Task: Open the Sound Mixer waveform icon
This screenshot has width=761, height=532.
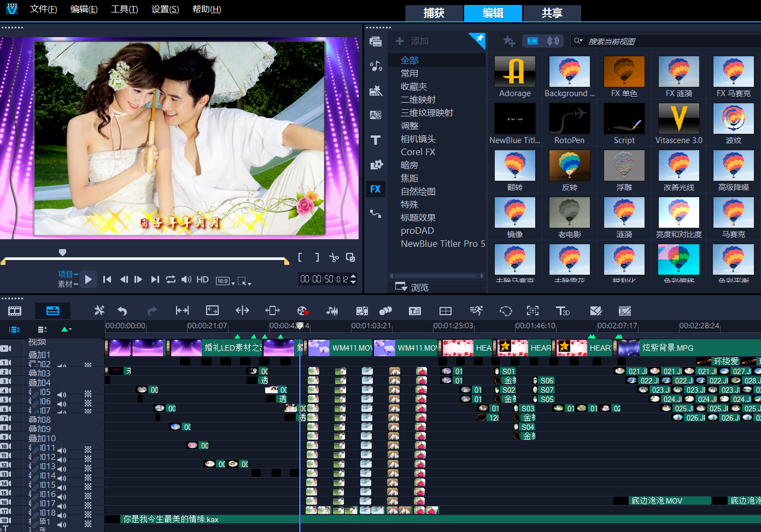Action: pos(332,311)
